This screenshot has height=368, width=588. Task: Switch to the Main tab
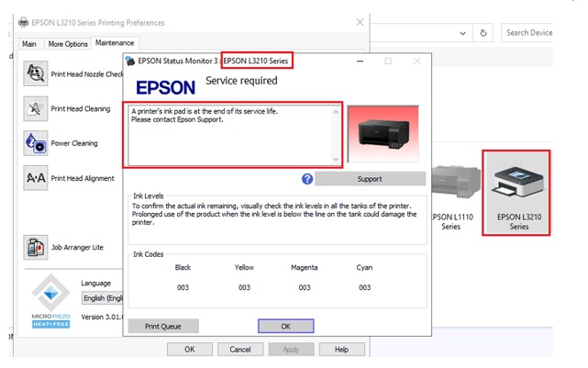29,44
